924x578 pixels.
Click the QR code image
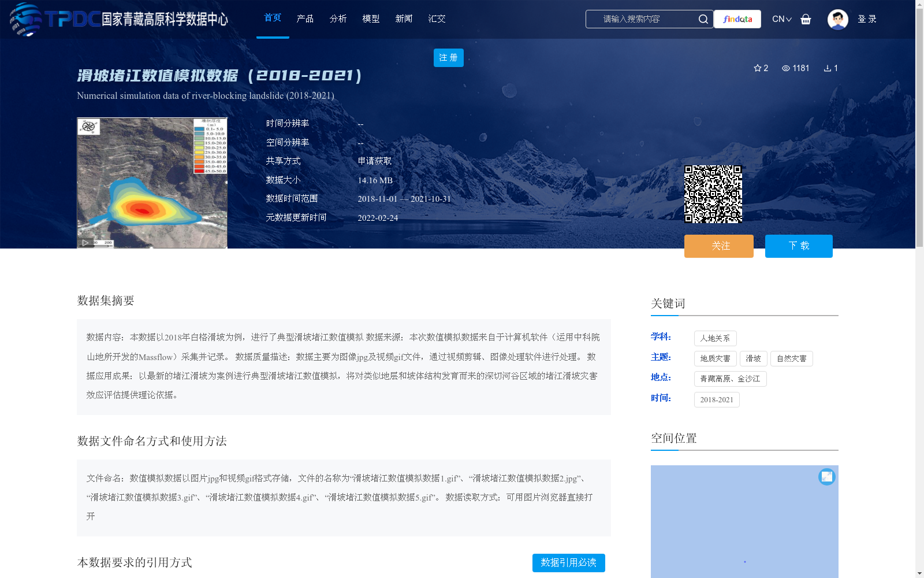tap(713, 194)
